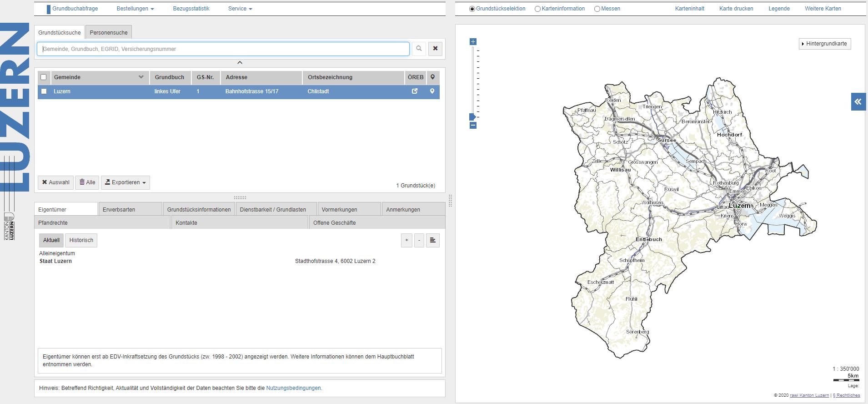Open the Nutzungsbedingungen link
The image size is (868, 404).
[x=294, y=388]
